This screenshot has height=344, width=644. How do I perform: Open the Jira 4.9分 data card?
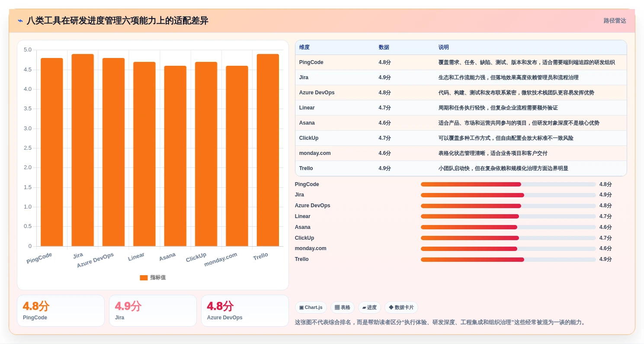(x=153, y=311)
